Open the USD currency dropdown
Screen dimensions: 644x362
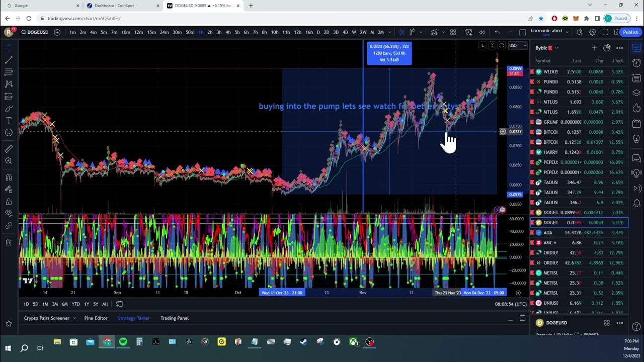(517, 46)
